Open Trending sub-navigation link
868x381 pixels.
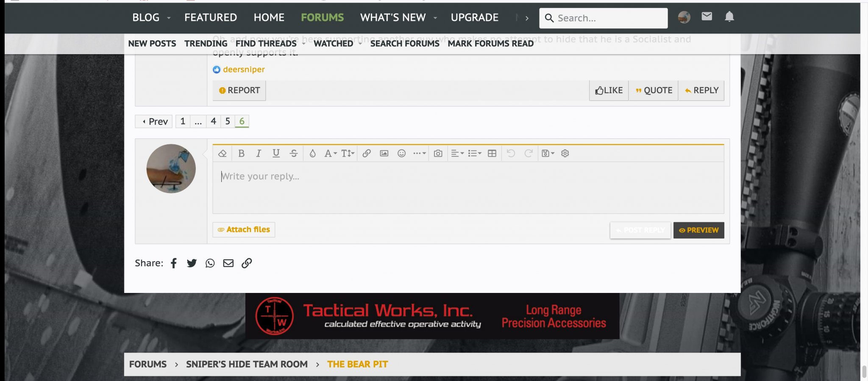tap(206, 44)
